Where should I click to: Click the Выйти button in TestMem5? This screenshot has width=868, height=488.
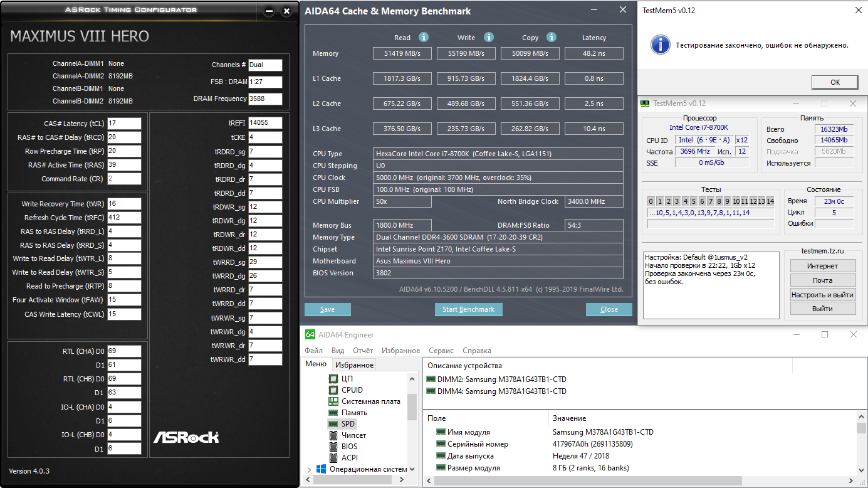[x=823, y=309]
